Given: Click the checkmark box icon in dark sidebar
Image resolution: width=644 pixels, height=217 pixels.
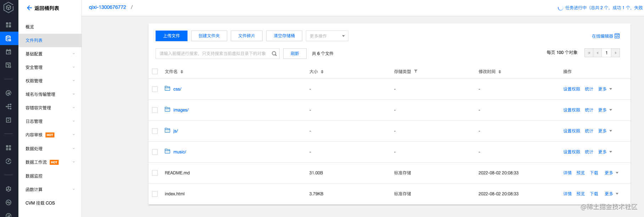Looking at the screenshot, I should coord(9,120).
